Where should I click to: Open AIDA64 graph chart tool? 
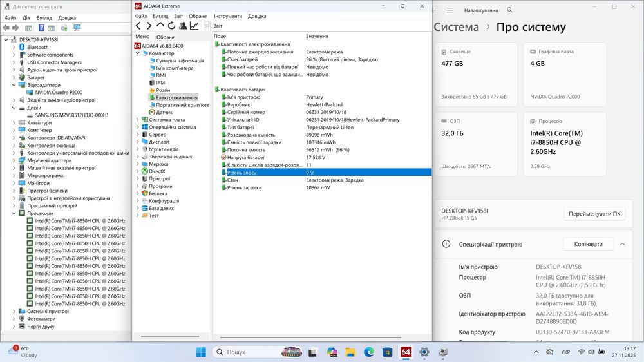[194, 26]
